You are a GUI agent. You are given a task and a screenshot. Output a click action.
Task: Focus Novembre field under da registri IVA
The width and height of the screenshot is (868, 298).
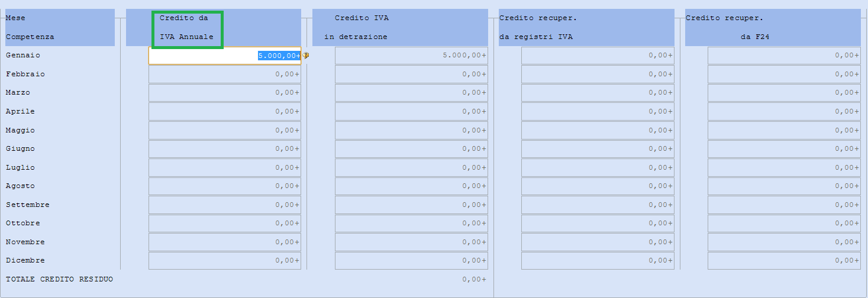pyautogui.click(x=598, y=242)
